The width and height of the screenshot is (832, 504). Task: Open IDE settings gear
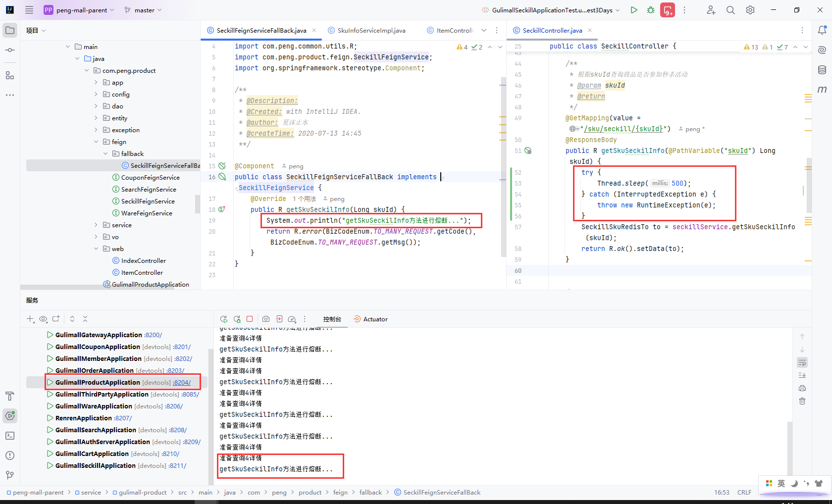[750, 10]
